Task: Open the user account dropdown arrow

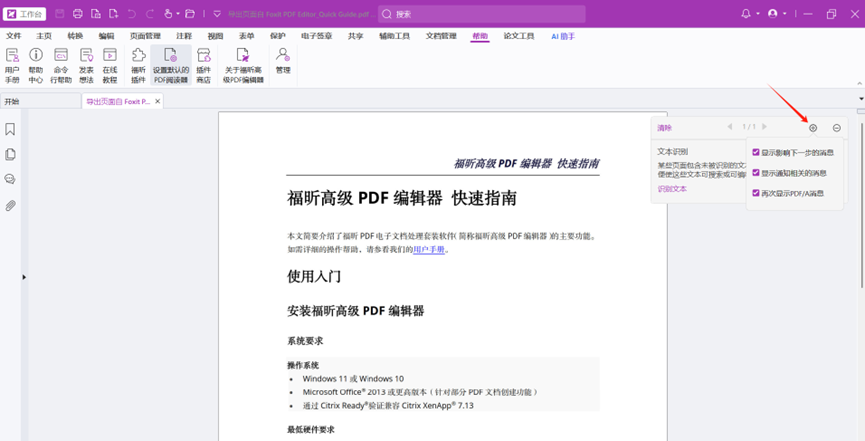Action: pyautogui.click(x=784, y=14)
